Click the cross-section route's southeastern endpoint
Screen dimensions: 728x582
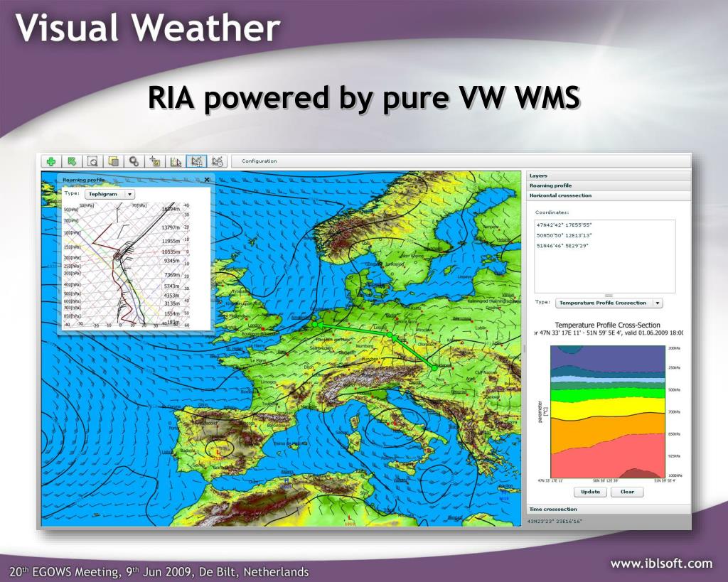(434, 367)
